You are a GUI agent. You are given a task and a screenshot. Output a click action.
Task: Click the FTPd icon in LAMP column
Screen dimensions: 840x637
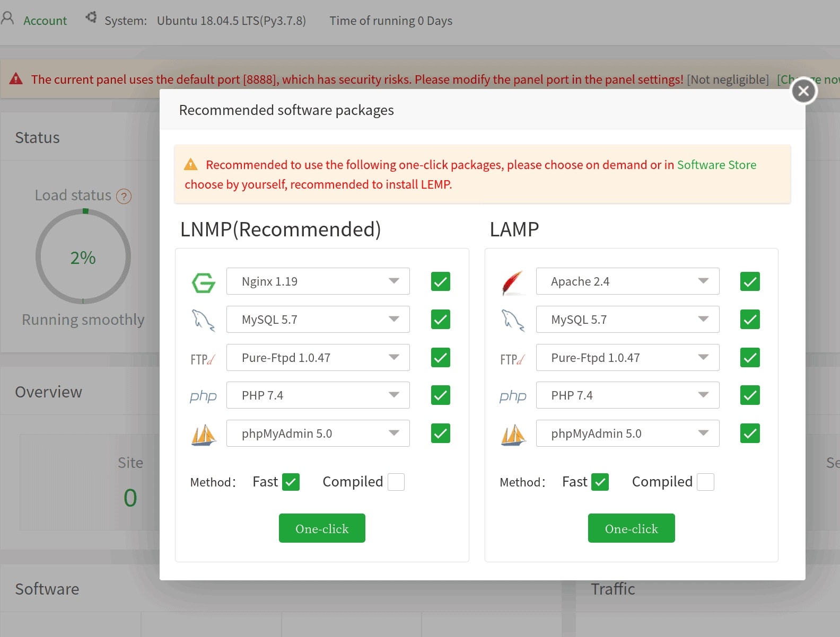pyautogui.click(x=512, y=359)
